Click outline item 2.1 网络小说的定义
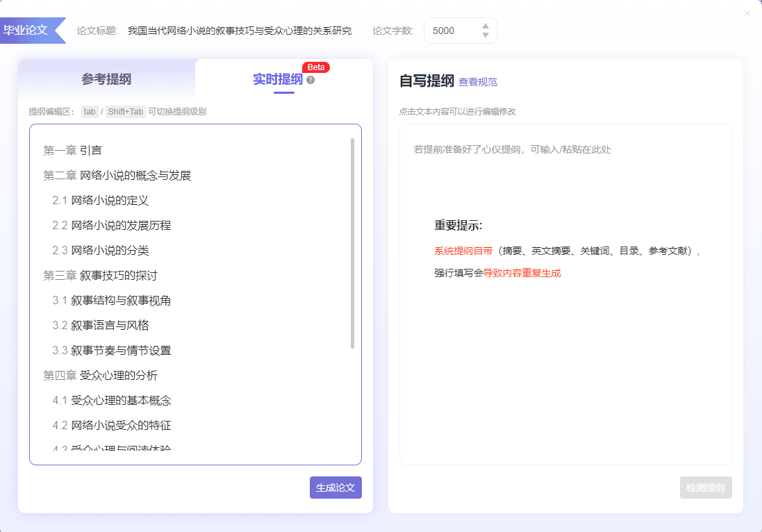Viewport: 762px width, 532px height. 101,201
